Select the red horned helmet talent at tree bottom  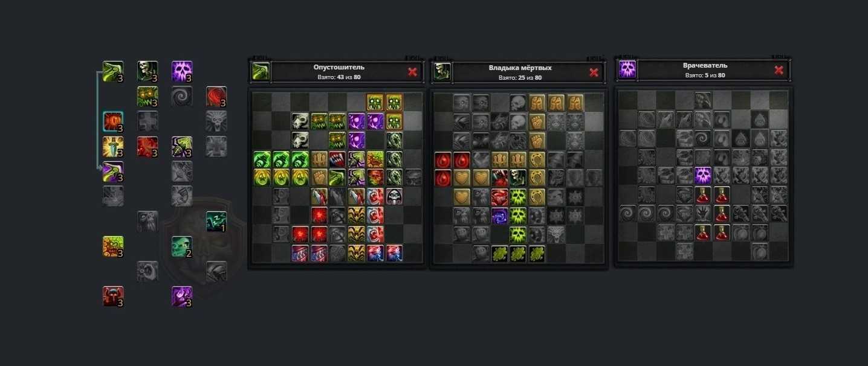click(x=113, y=296)
